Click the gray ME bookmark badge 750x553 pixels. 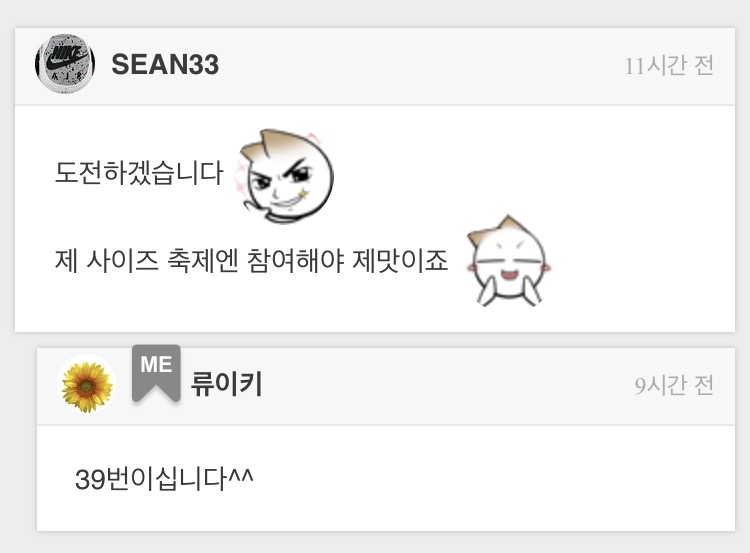coord(156,373)
